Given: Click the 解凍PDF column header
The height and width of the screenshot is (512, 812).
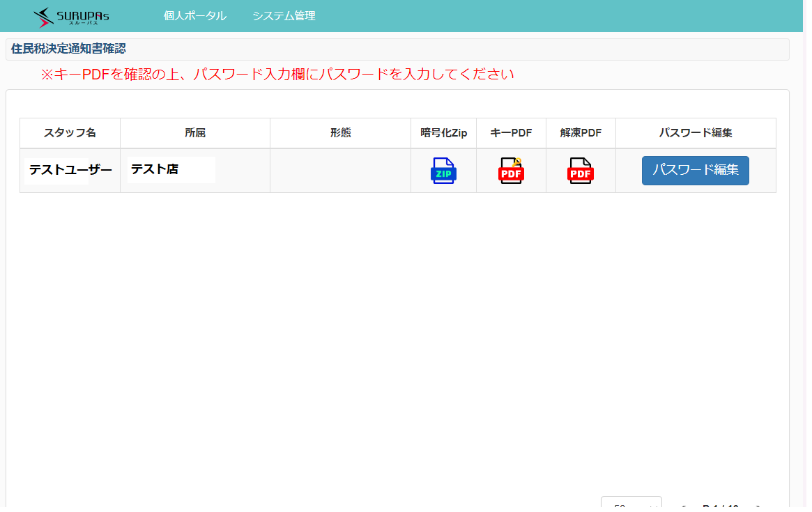Looking at the screenshot, I should tap(581, 133).
